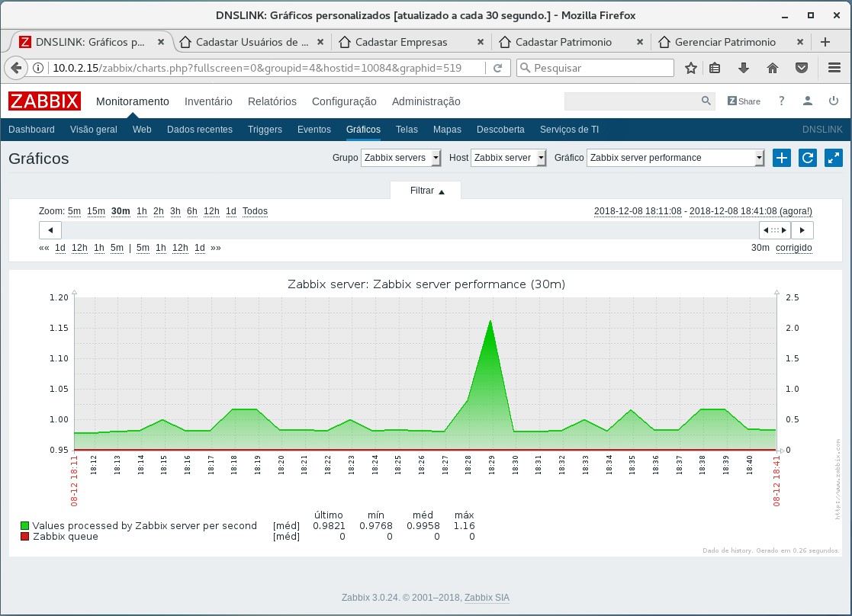Open the Pocket icon in Firefox toolbar
This screenshot has height=616, width=852.
[802, 68]
